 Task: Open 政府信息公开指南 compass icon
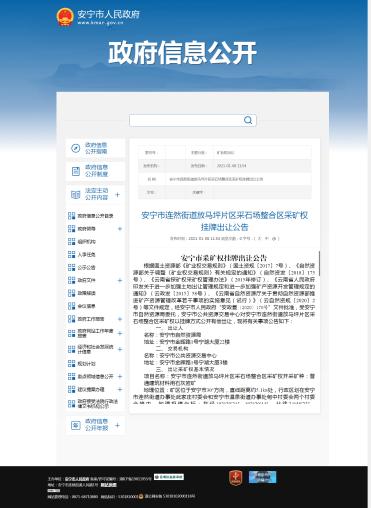76,148
